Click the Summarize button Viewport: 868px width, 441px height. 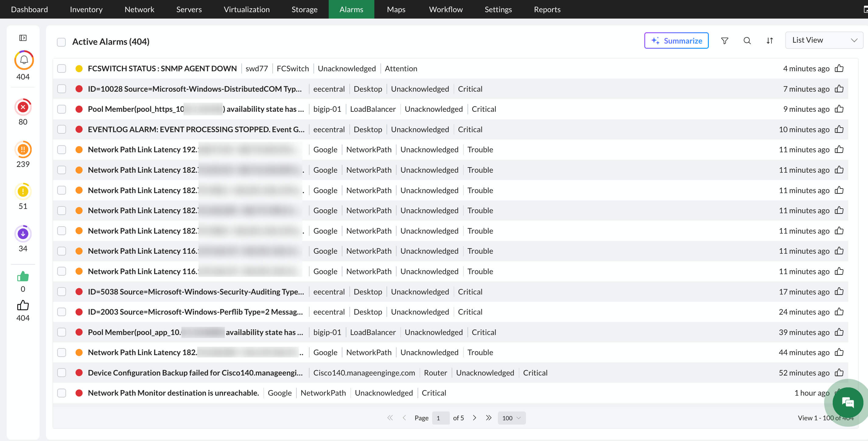point(676,41)
